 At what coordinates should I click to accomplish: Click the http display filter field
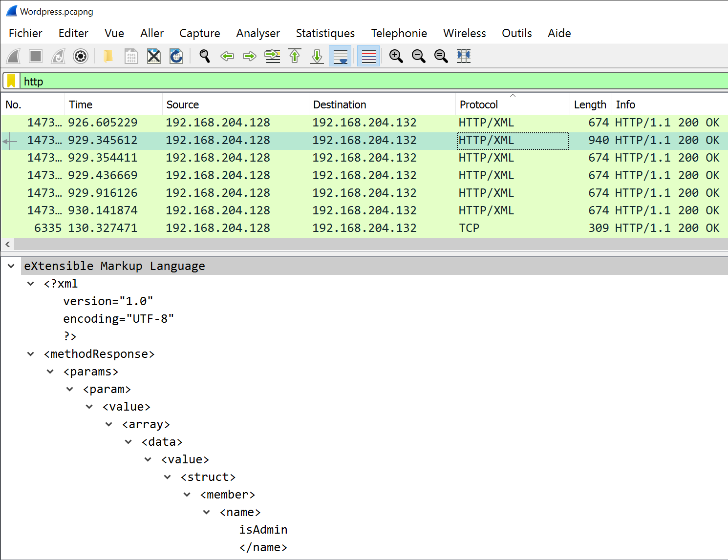coord(374,81)
